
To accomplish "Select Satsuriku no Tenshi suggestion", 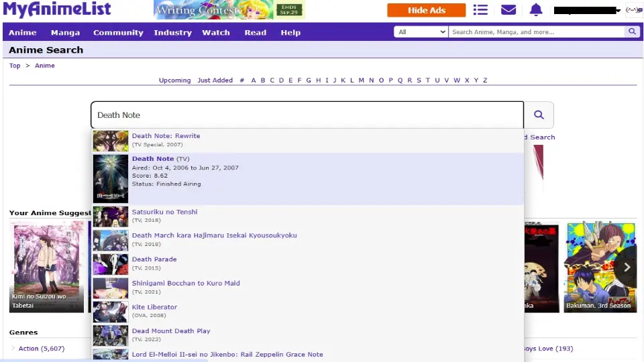I will [165, 212].
